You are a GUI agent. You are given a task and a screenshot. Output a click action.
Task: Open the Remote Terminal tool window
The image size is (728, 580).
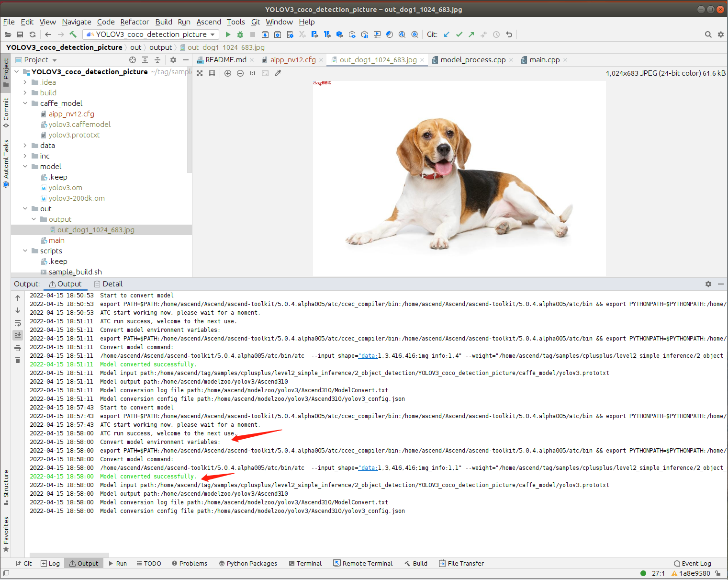pos(363,564)
